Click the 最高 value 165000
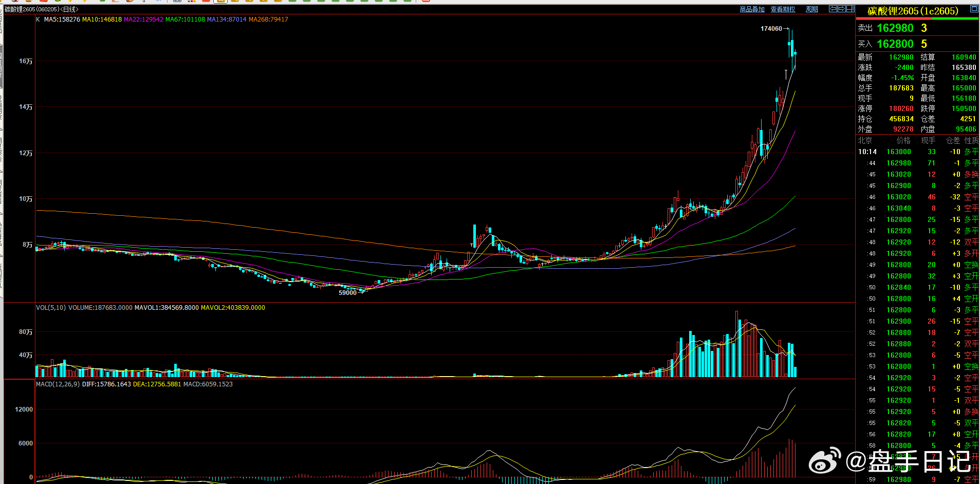 [x=964, y=88]
